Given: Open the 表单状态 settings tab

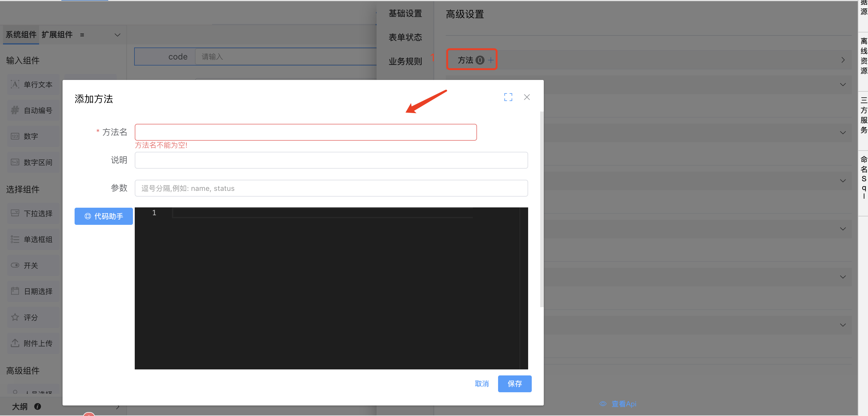Looking at the screenshot, I should point(405,37).
